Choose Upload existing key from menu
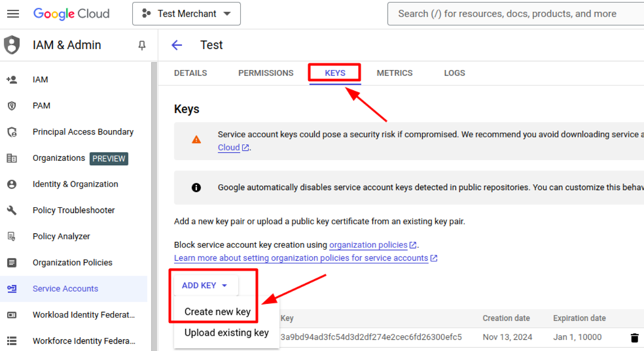Screen dimensions: 644x351 tap(226, 333)
